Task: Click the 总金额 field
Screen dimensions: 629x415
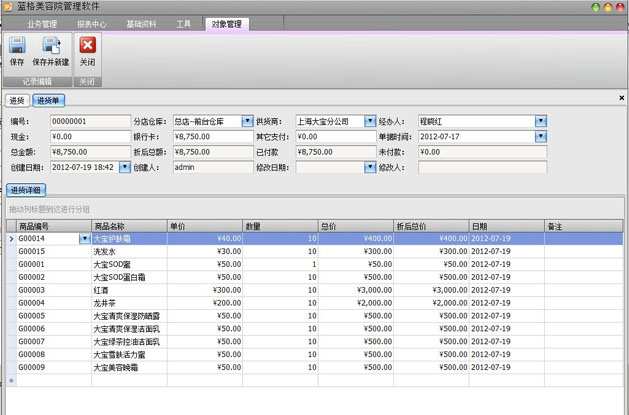Action: click(x=90, y=152)
